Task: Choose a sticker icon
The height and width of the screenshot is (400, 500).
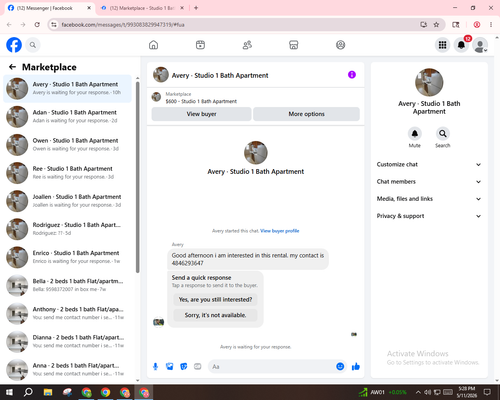Action: tap(184, 367)
